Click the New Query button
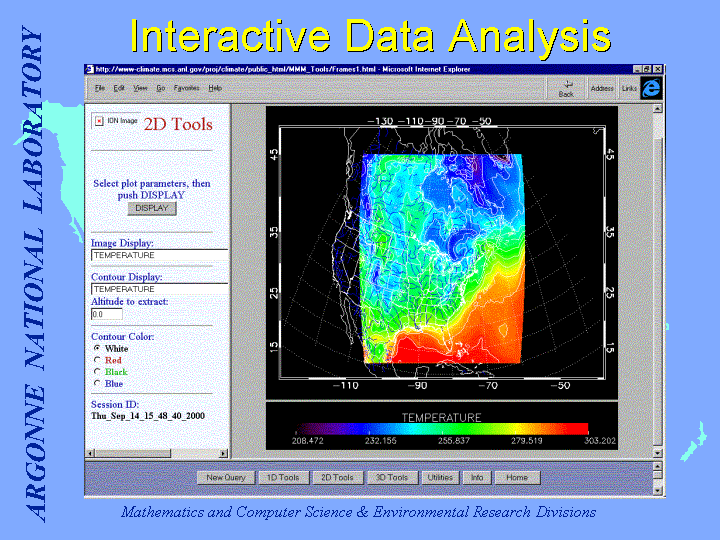The image size is (720, 540). coord(226,478)
